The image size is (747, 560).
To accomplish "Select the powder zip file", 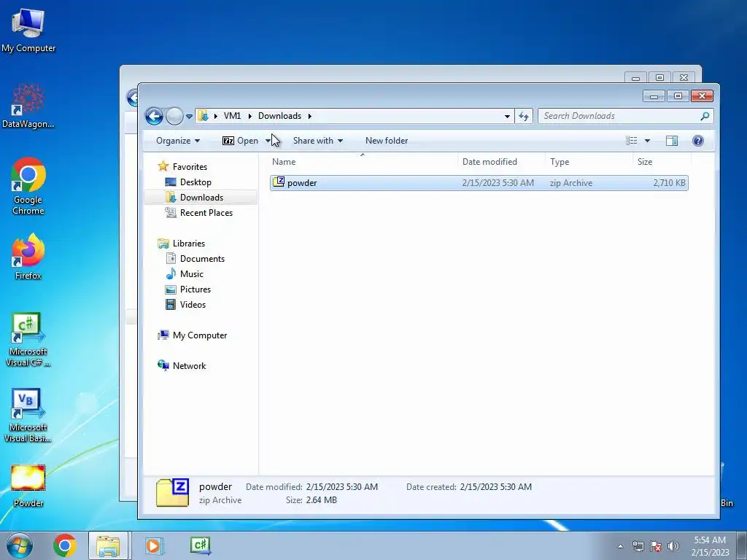I will (x=479, y=183).
